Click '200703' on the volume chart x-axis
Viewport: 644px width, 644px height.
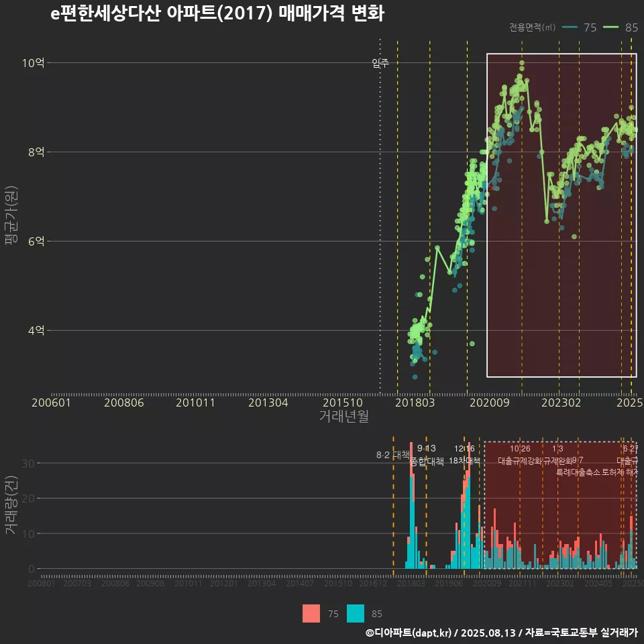click(76, 583)
